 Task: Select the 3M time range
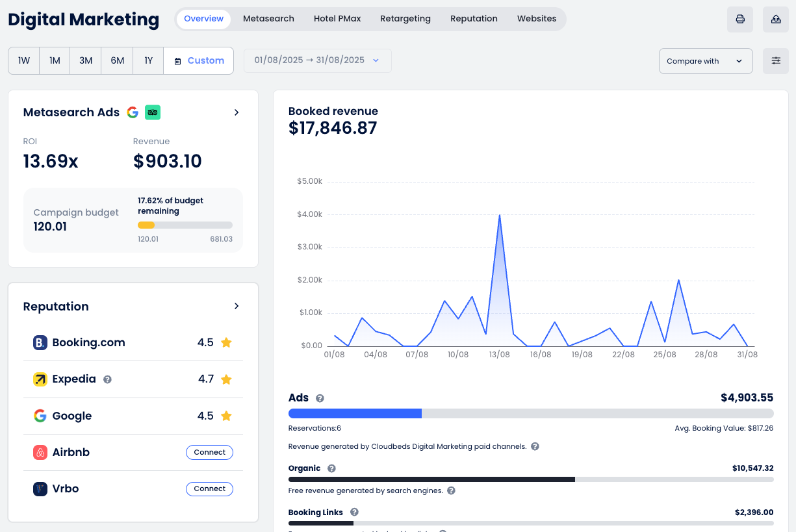coord(86,61)
